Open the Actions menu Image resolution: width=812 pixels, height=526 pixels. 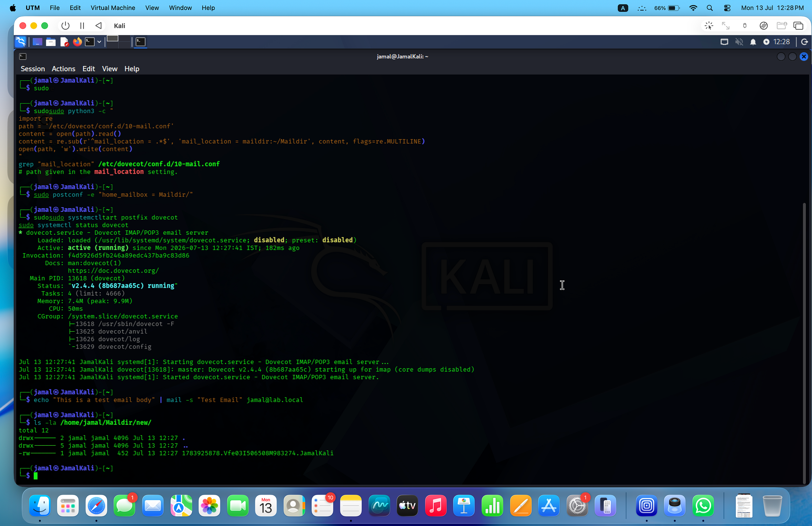[x=63, y=69]
